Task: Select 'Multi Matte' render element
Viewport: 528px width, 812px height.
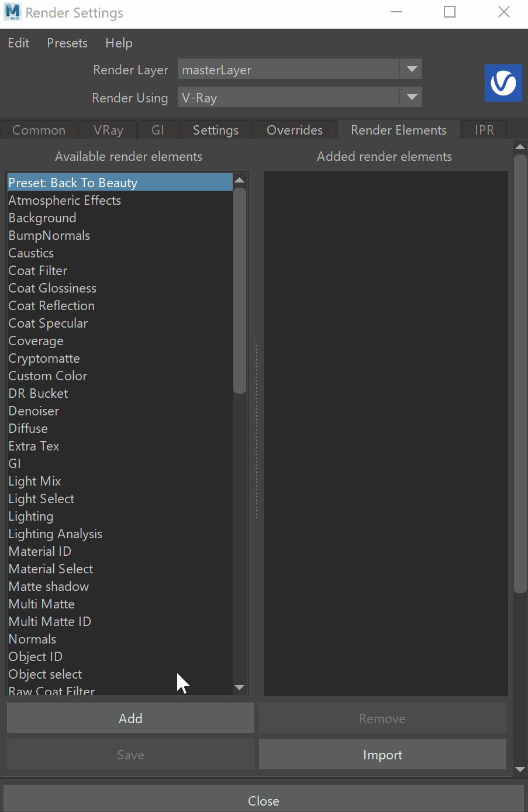Action: 120,604
